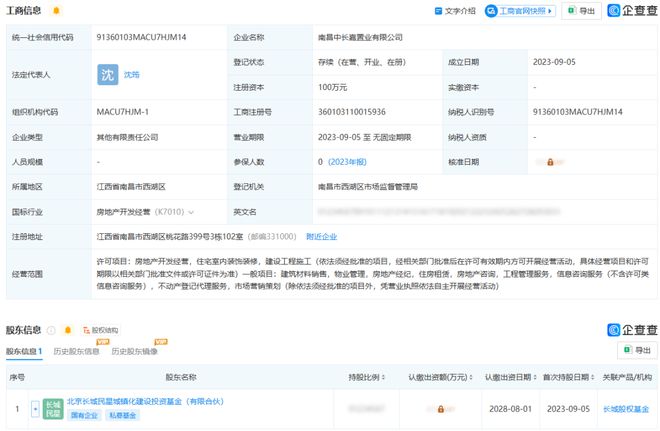Click the 沈 avatar of the legal representative
The image size is (660, 431).
point(108,74)
